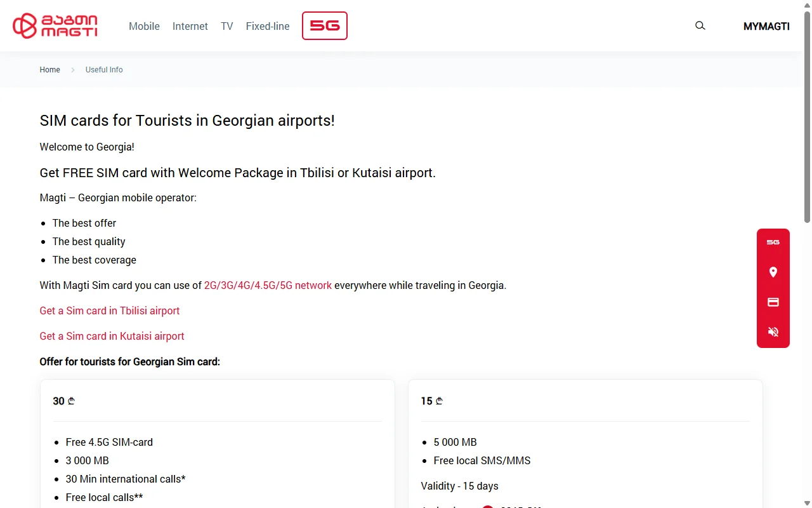Click the payment card icon in sidebar
This screenshot has height=508, width=812.
[773, 302]
